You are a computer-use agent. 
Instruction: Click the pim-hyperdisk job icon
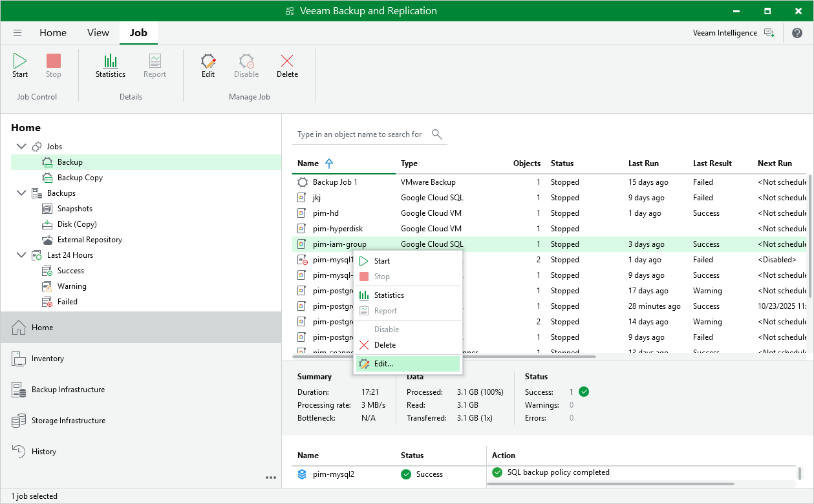pos(302,229)
